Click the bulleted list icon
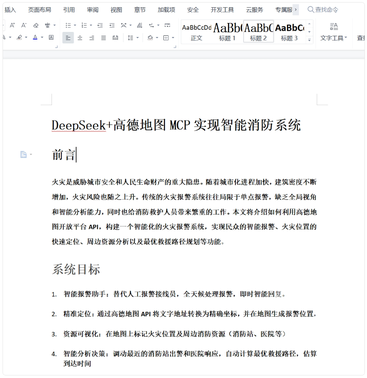Screen dimensions: 367x378 tap(68, 25)
